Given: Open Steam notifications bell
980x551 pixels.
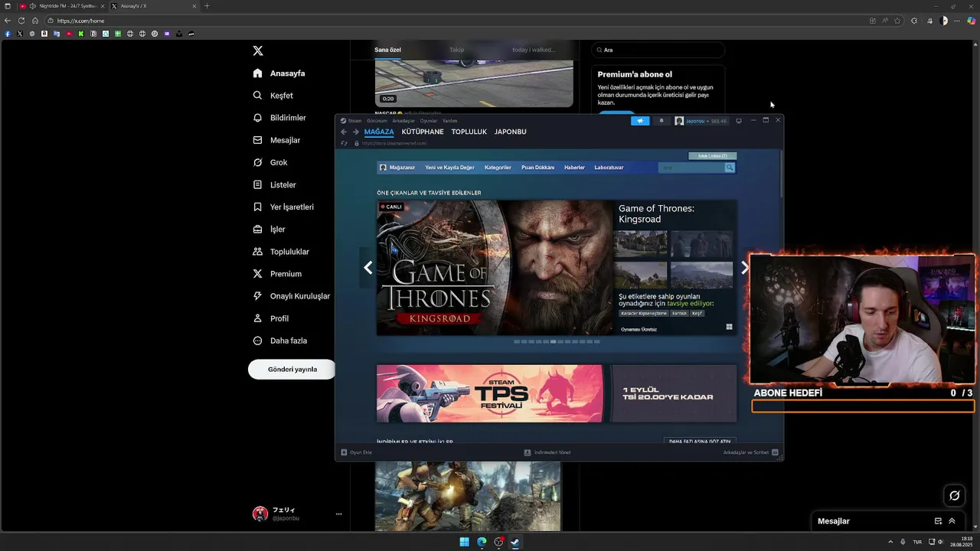Looking at the screenshot, I should click(x=661, y=121).
